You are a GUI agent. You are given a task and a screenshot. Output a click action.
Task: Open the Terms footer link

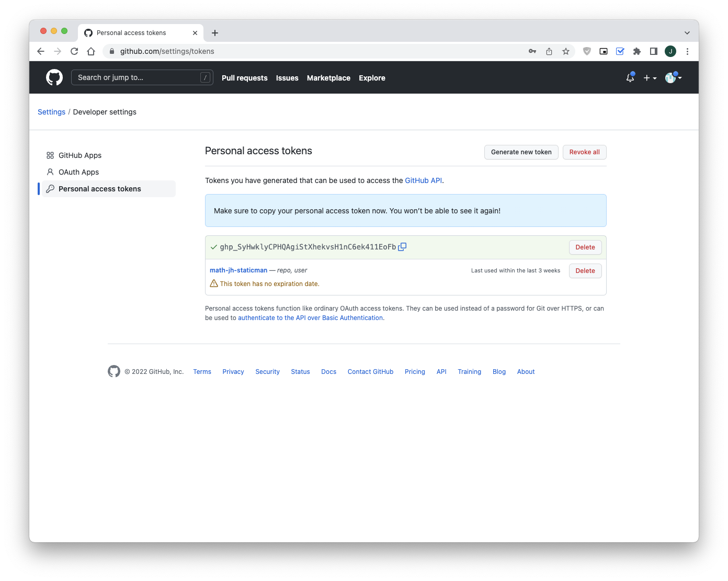[202, 372]
